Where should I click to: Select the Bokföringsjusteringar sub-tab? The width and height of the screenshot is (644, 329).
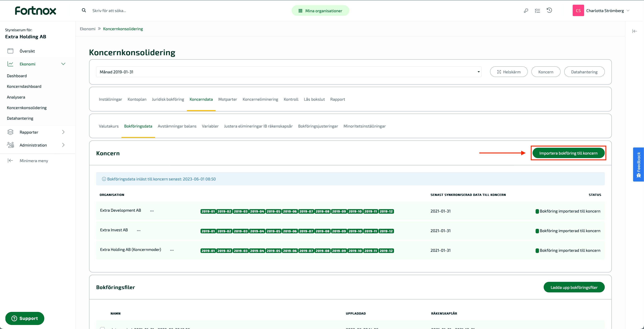tap(318, 126)
